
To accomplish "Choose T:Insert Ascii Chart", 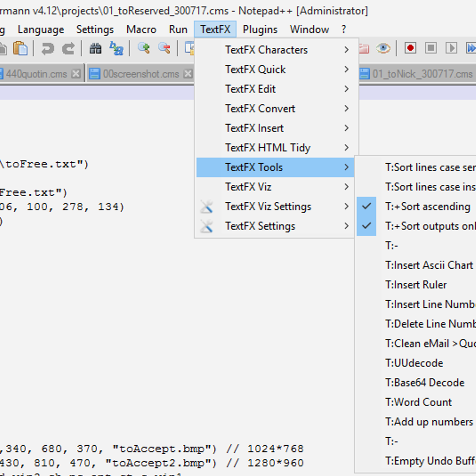I will [x=417, y=265].
